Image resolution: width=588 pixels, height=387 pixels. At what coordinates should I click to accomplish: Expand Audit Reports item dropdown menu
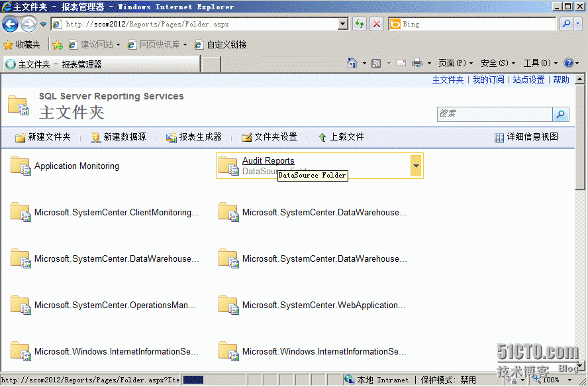tap(416, 166)
